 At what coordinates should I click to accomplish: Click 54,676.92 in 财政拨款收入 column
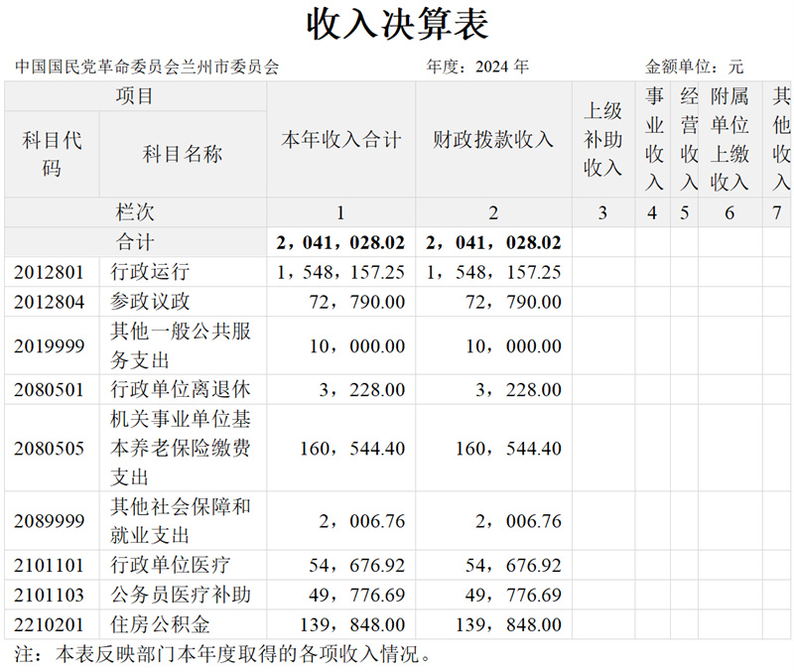513,566
